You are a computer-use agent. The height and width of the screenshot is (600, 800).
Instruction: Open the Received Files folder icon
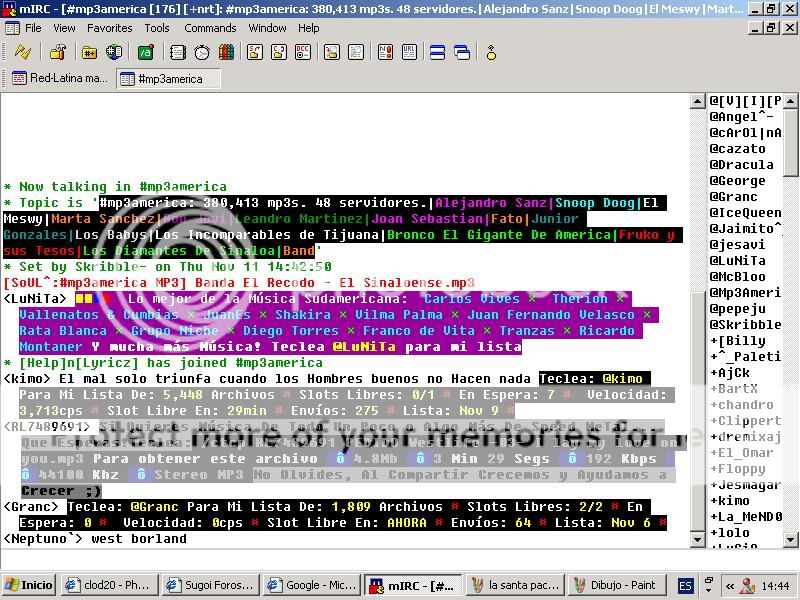coord(332,52)
